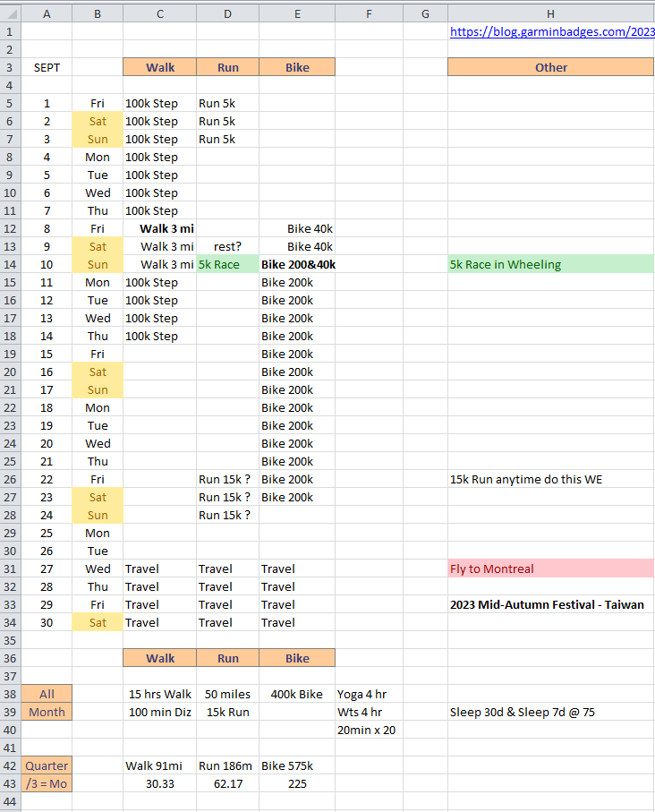The width and height of the screenshot is (655, 812).
Task: Click the orange Other header cell
Action: pyautogui.click(x=550, y=67)
